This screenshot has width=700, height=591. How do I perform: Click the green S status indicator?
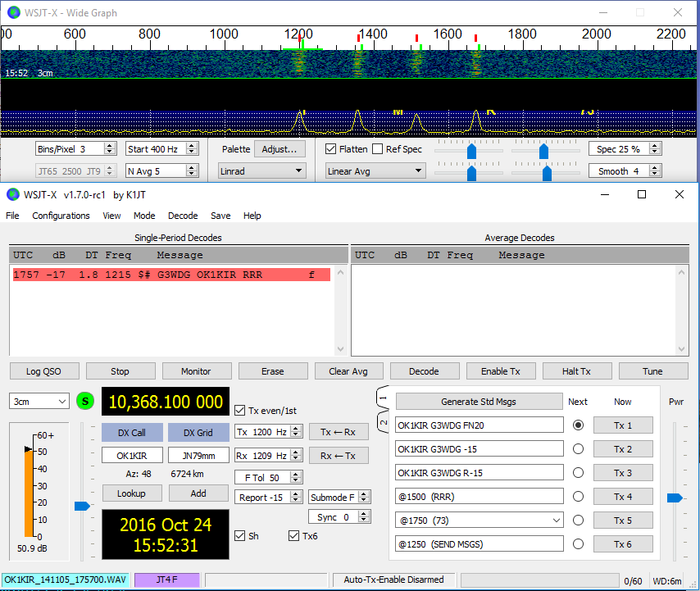[x=85, y=402]
